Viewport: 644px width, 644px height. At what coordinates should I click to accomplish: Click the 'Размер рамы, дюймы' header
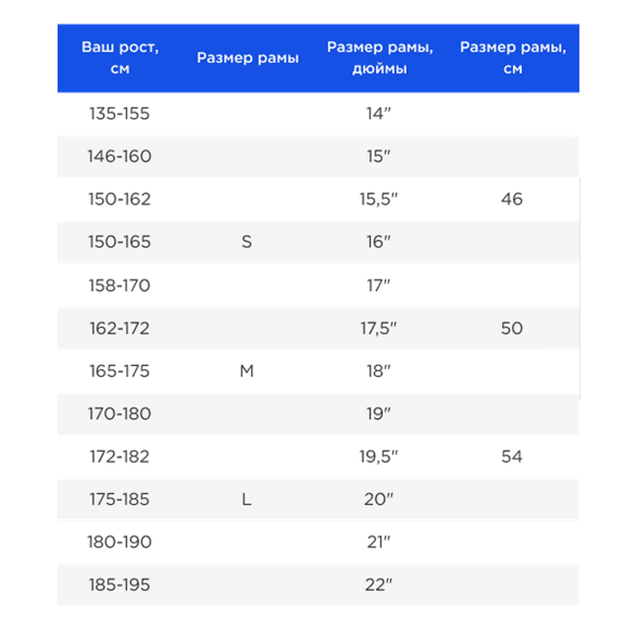(x=380, y=58)
